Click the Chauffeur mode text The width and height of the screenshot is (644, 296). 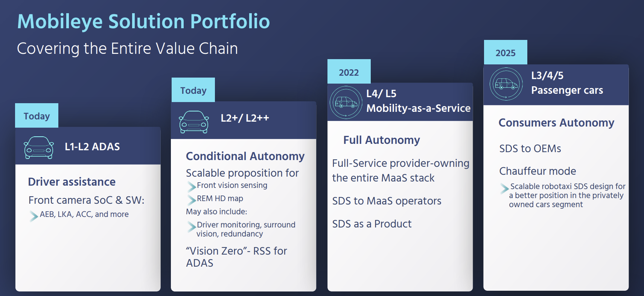point(537,171)
